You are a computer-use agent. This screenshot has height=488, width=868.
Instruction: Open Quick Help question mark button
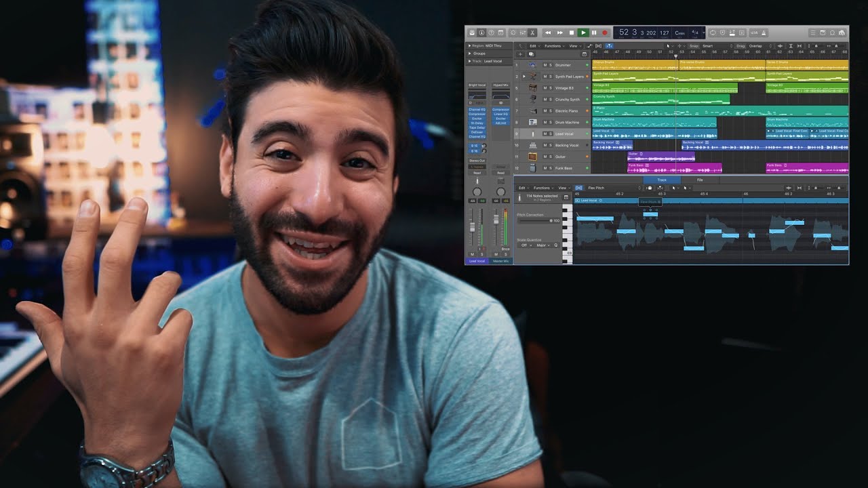point(491,33)
